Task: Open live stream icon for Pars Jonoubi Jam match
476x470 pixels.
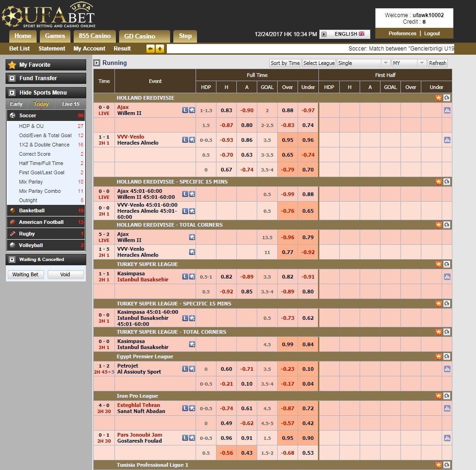Action: 185,438
